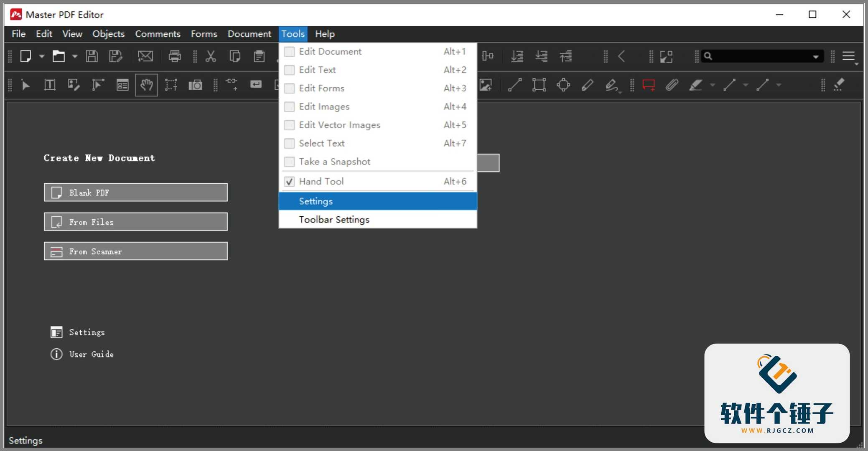Image resolution: width=868 pixels, height=451 pixels.
Task: Click the New Document toolbar icon
Action: point(26,56)
